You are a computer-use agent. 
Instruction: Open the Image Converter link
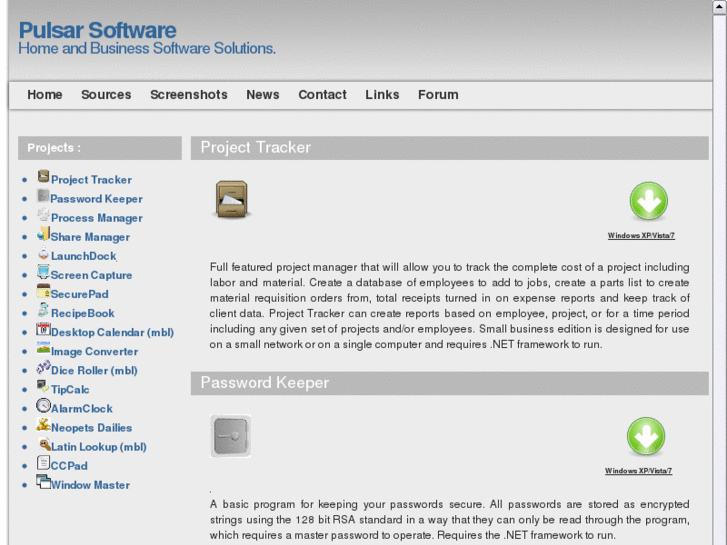(95, 352)
